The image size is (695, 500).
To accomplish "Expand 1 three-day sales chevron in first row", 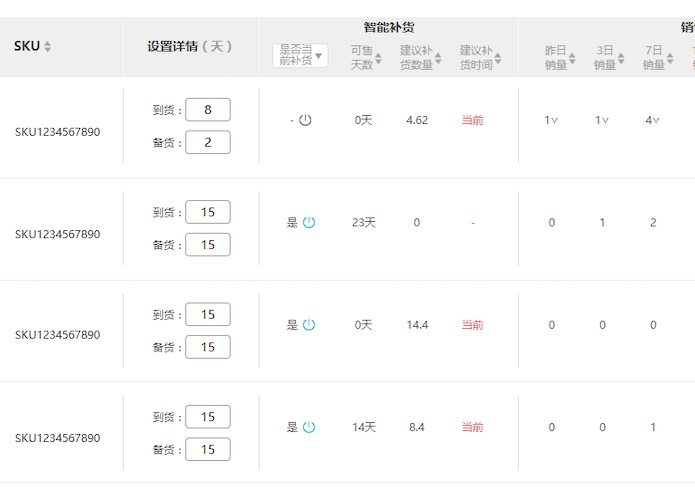I will point(605,120).
